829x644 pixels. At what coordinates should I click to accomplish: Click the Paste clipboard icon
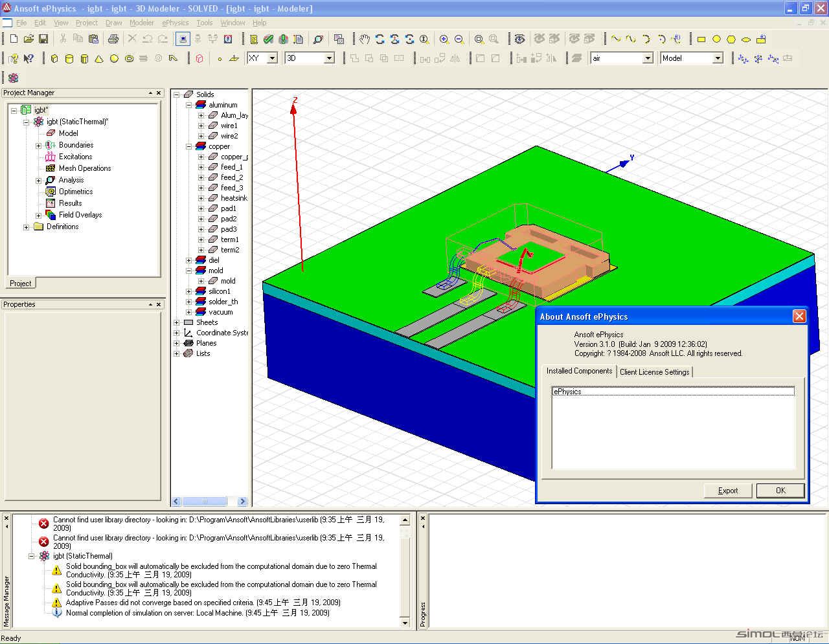pos(93,39)
